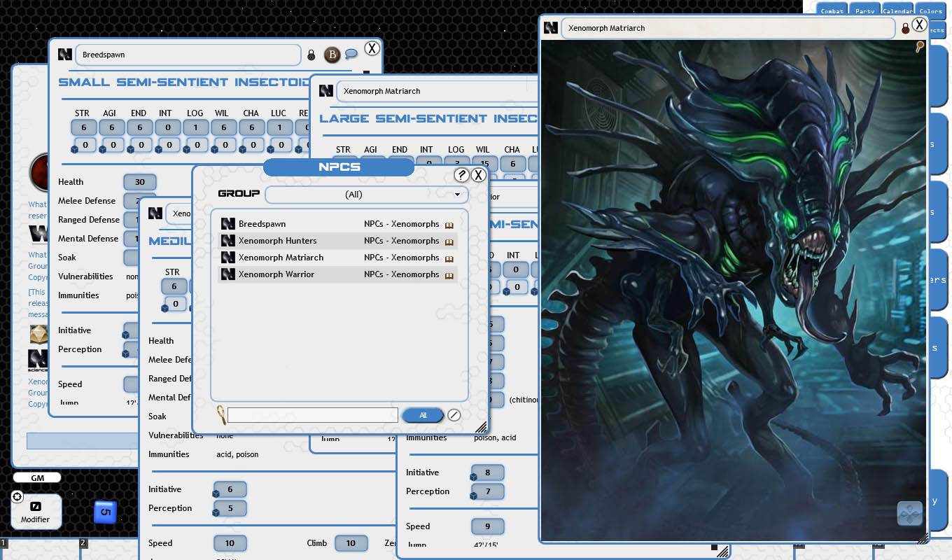Click the chat bubble icon on the Breedspawn sheet
Screen dimensions: 952x560
(353, 55)
